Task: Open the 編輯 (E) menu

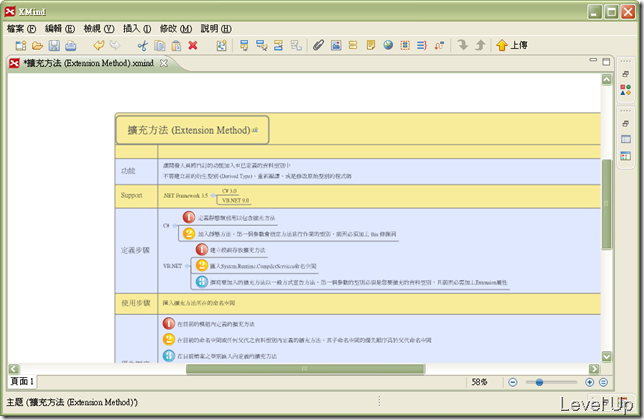Action: pyautogui.click(x=60, y=28)
